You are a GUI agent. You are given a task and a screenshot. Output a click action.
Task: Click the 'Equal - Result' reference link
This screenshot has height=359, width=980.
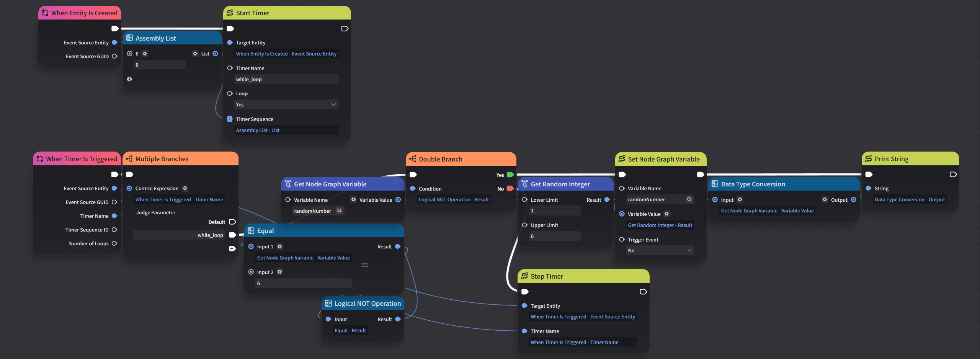point(350,330)
